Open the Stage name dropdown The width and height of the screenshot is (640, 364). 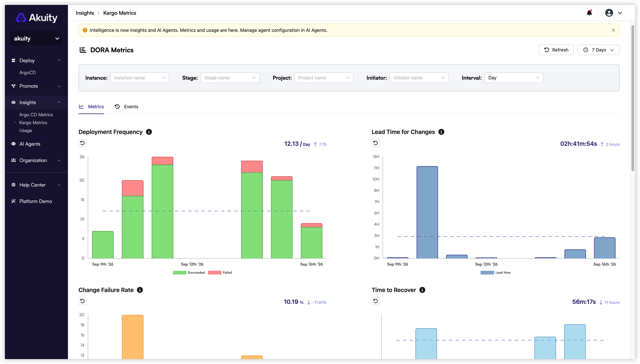[x=230, y=78]
